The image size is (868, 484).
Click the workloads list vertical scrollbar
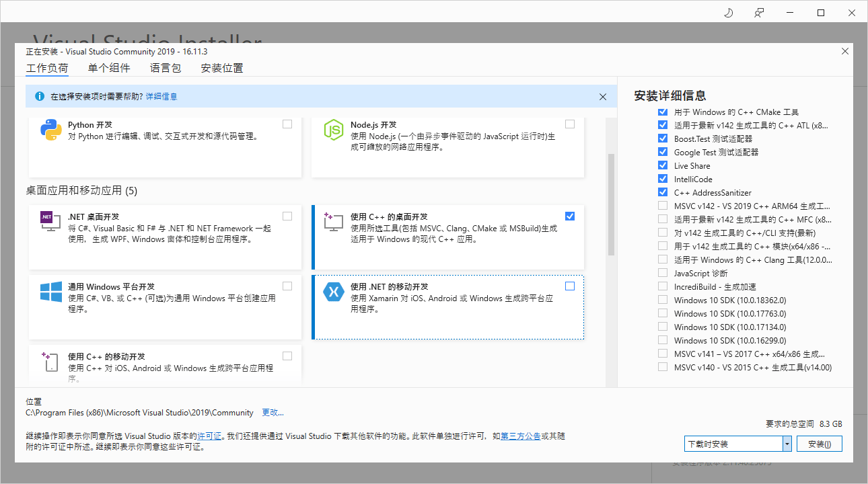[x=612, y=205]
